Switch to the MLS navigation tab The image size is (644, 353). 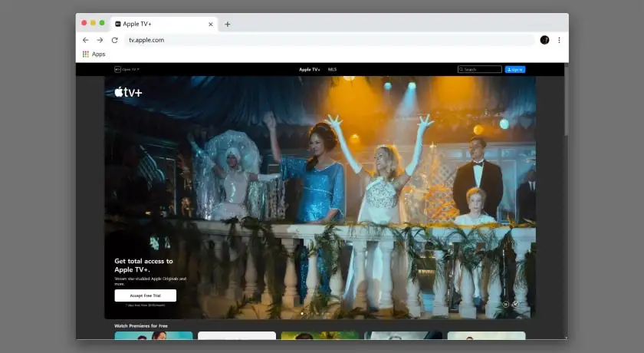point(332,70)
